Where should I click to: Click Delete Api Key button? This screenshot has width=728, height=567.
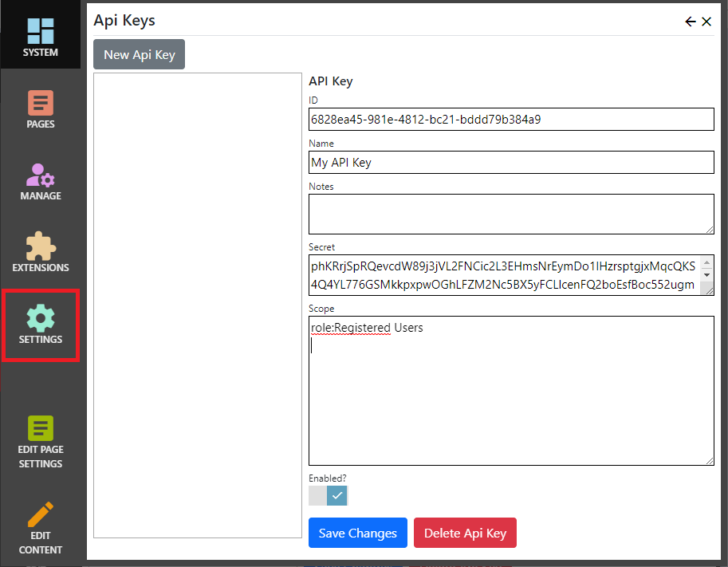pos(465,533)
